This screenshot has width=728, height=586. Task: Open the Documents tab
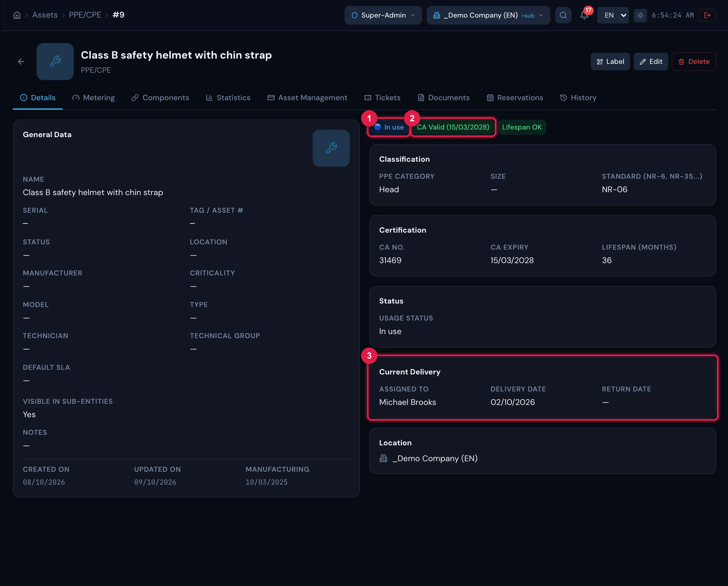click(443, 98)
